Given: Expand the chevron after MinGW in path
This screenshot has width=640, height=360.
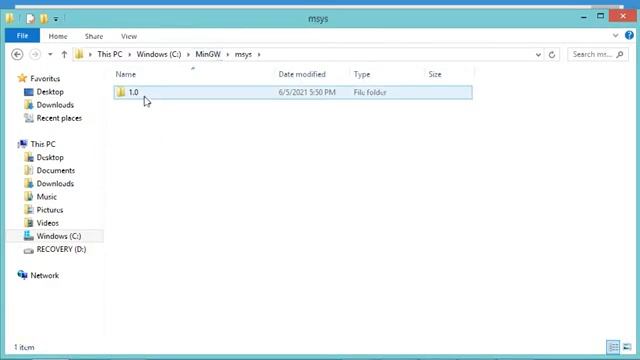Looking at the screenshot, I should (228, 54).
